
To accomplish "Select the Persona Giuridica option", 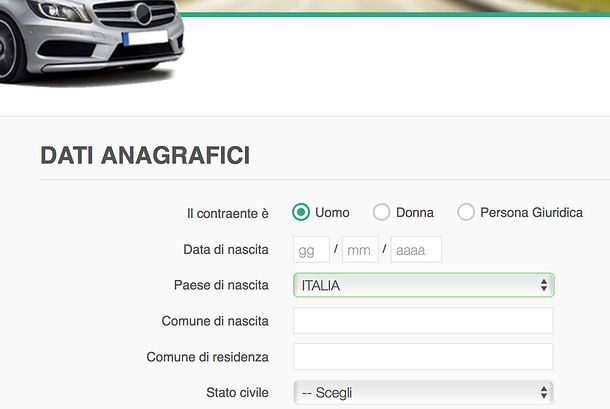I will pos(466,212).
